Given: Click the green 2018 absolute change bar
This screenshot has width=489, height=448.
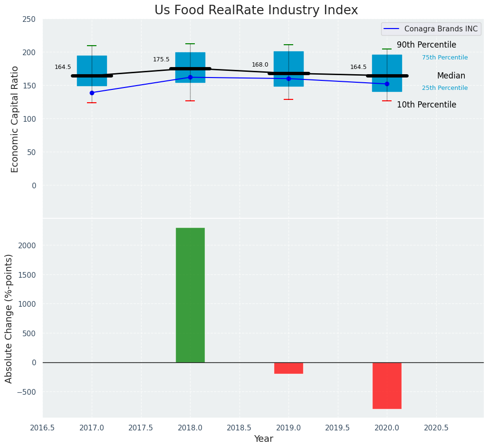Looking at the screenshot, I should pyautogui.click(x=190, y=295).
